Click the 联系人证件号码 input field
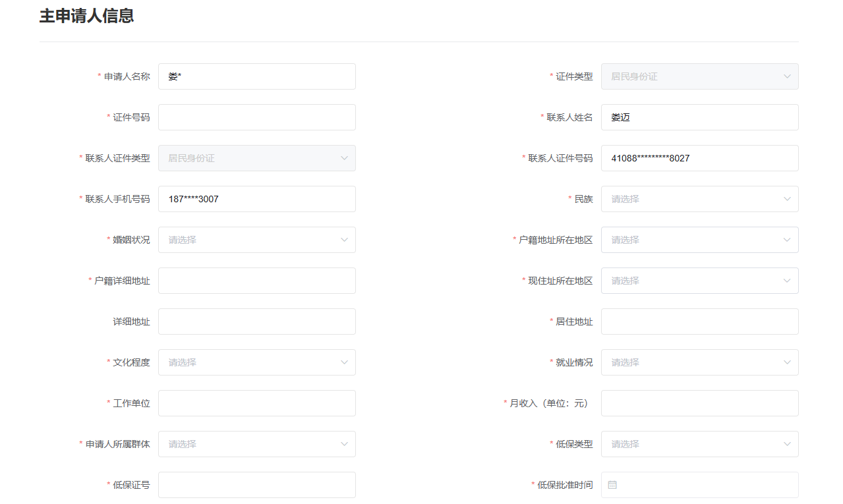Screen dimensions: 843x504 (x=700, y=158)
